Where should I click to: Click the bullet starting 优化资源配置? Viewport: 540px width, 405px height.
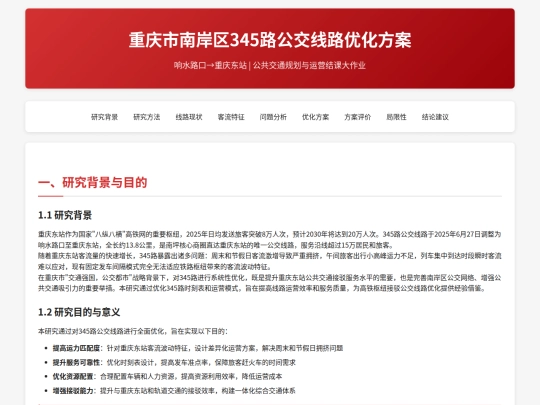[167, 376]
